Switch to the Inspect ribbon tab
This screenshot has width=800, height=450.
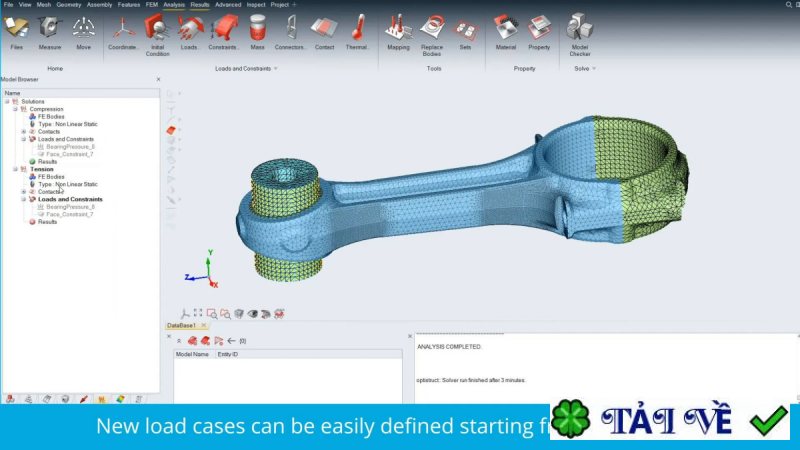(x=256, y=5)
